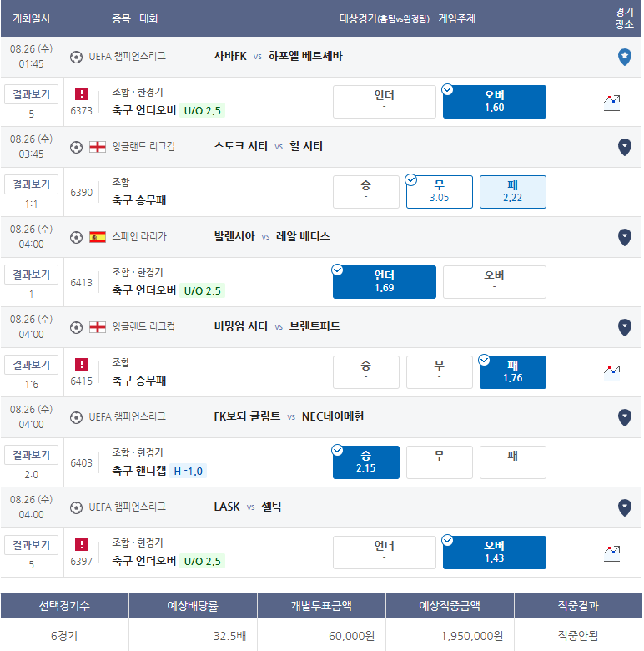Image resolution: width=644 pixels, height=651 pixels.
Task: Open venue pin for 스토크 시티 match
Action: [x=625, y=147]
